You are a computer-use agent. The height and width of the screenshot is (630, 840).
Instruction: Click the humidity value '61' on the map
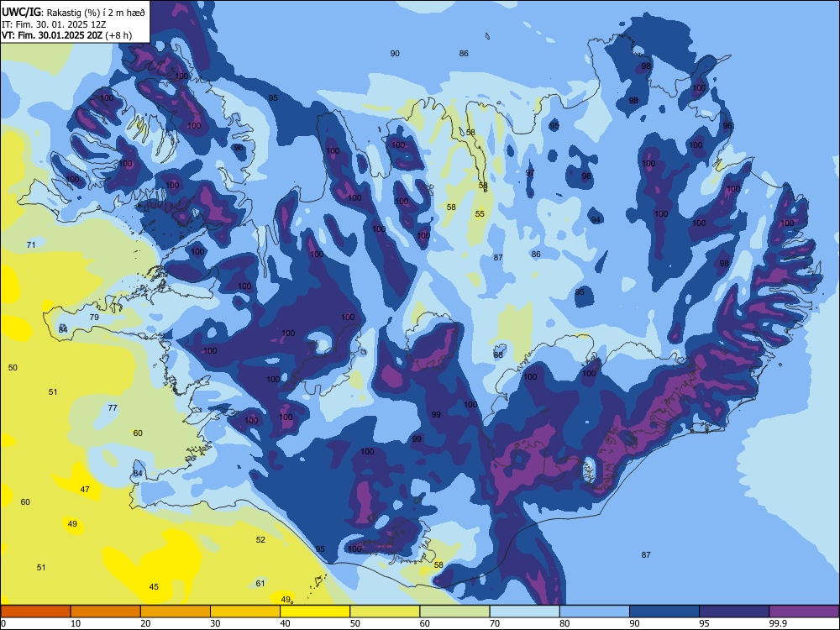pos(260,584)
